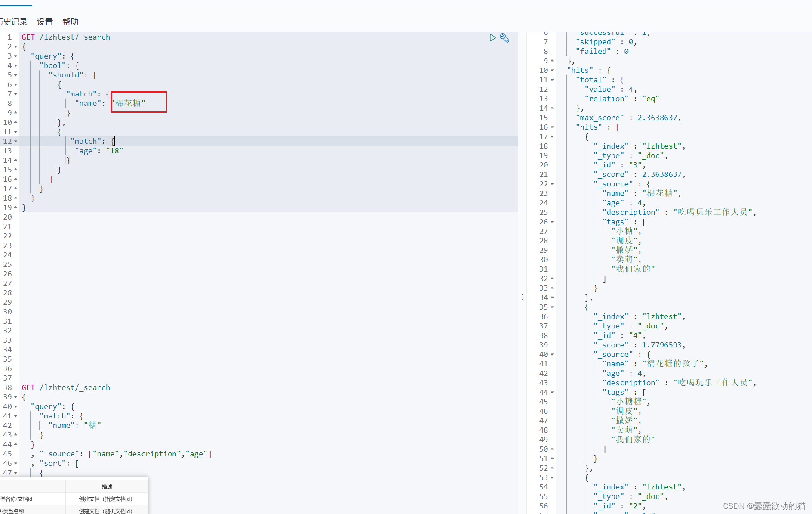Click the "棉花糖的孩子" name in output
The height and width of the screenshot is (514, 812).
coord(673,364)
